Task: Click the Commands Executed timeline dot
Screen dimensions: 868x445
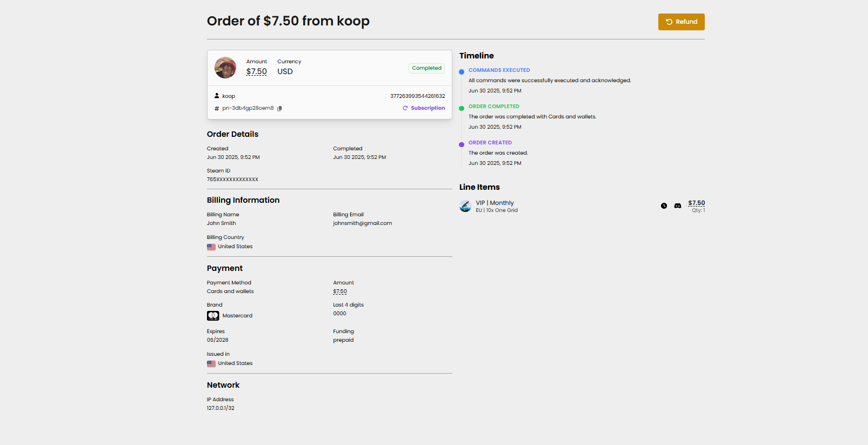Action: pyautogui.click(x=462, y=72)
